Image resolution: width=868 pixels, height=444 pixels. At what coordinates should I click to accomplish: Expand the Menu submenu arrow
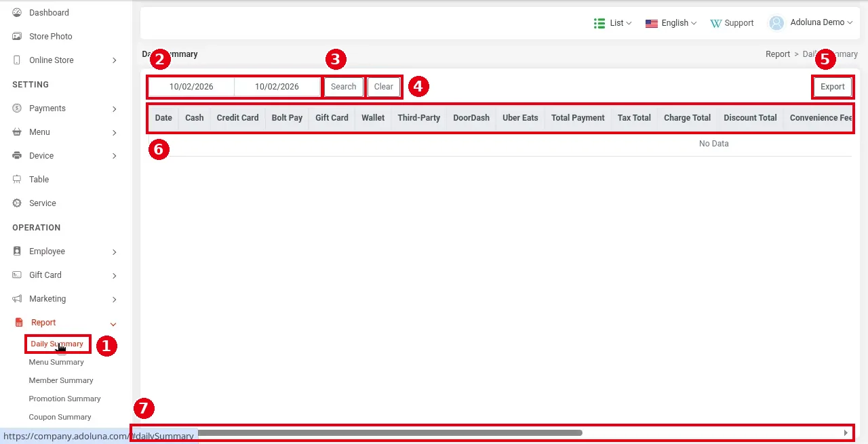[x=115, y=132]
